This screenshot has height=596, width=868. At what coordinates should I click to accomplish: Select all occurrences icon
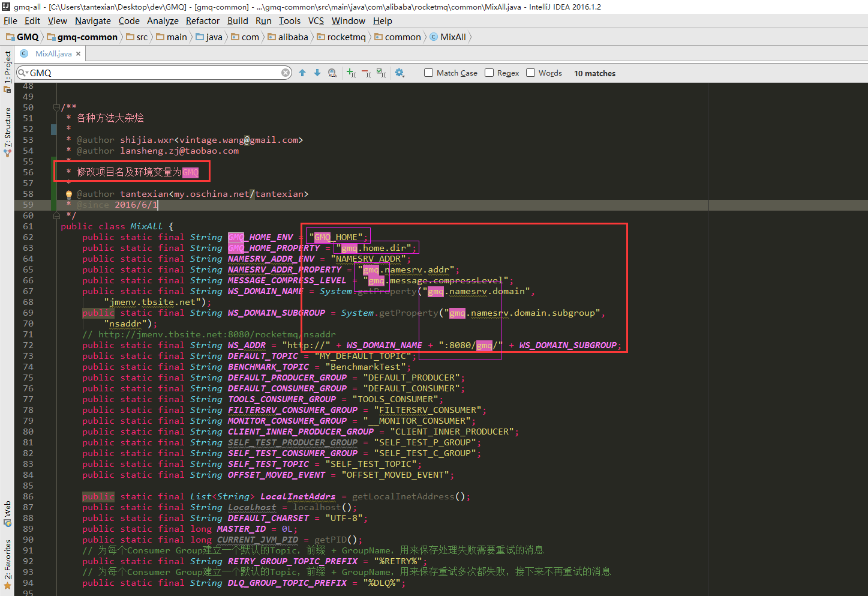(382, 73)
